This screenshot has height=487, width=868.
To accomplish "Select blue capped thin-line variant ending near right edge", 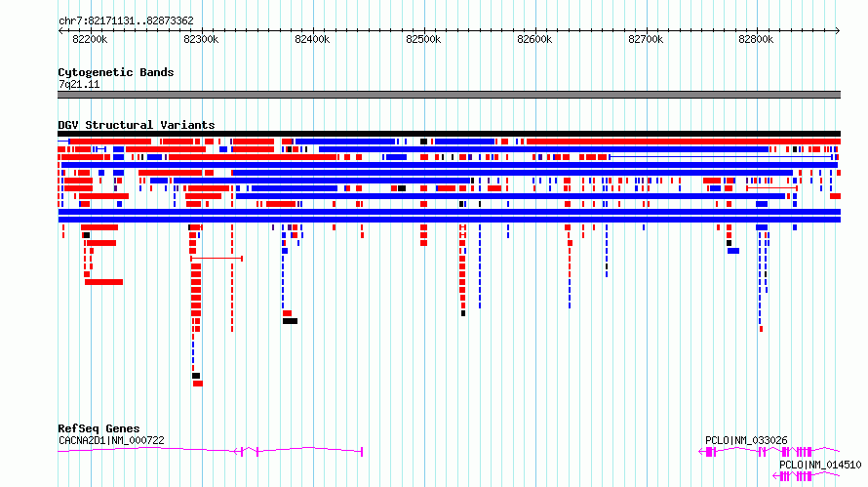I will tap(721, 157).
